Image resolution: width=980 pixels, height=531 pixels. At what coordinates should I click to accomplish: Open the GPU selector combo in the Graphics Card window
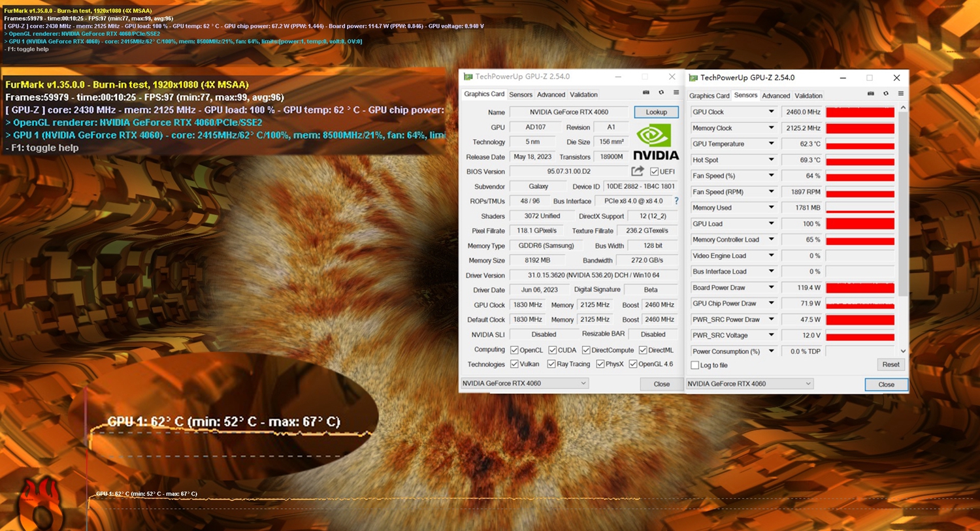point(525,383)
